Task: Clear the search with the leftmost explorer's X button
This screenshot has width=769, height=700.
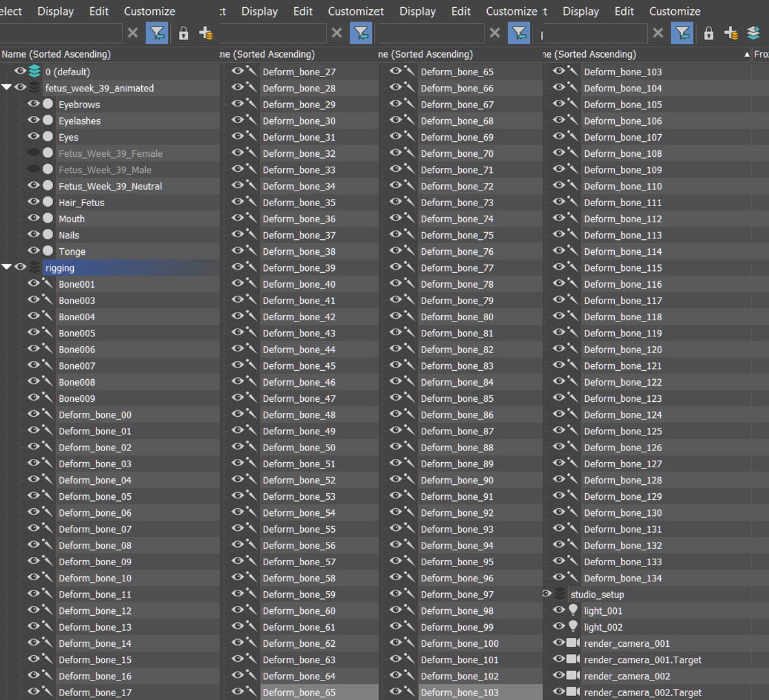Action: coord(132,33)
